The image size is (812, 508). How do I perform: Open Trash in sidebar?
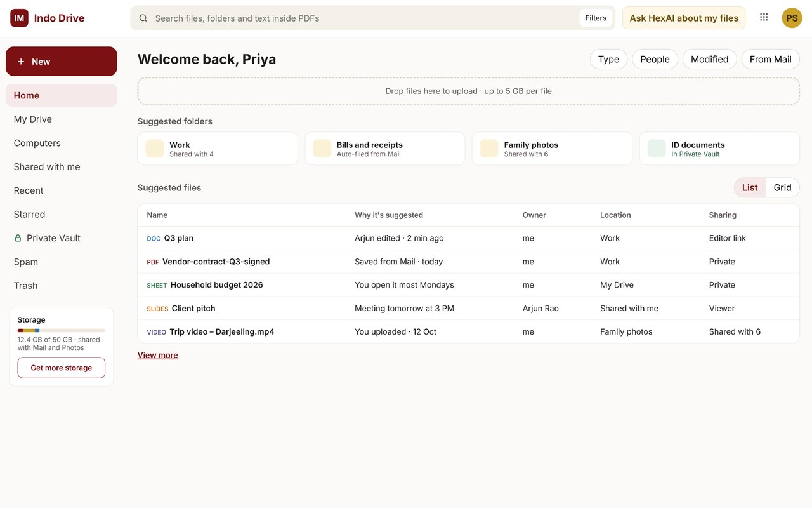[x=62, y=286]
